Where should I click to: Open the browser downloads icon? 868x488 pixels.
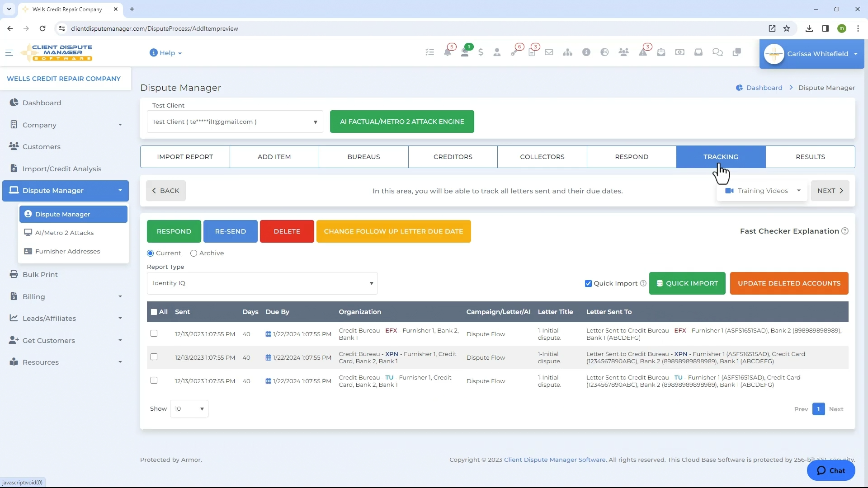tap(809, 28)
